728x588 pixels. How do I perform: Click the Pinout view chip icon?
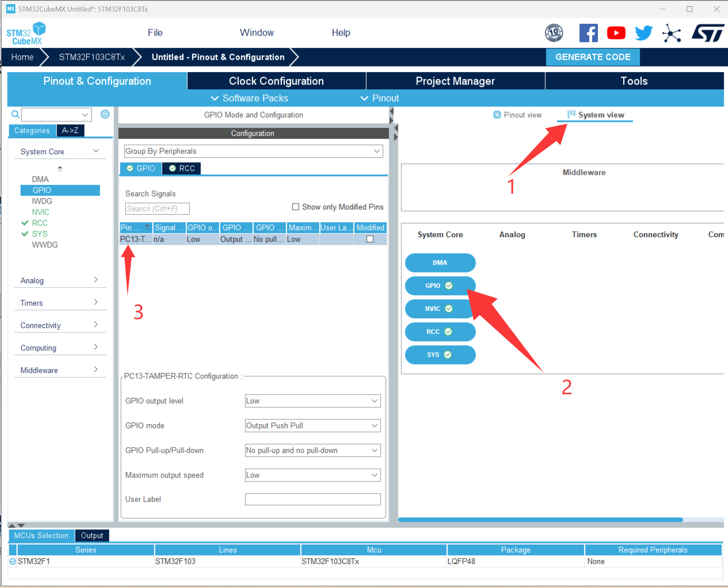click(x=497, y=115)
